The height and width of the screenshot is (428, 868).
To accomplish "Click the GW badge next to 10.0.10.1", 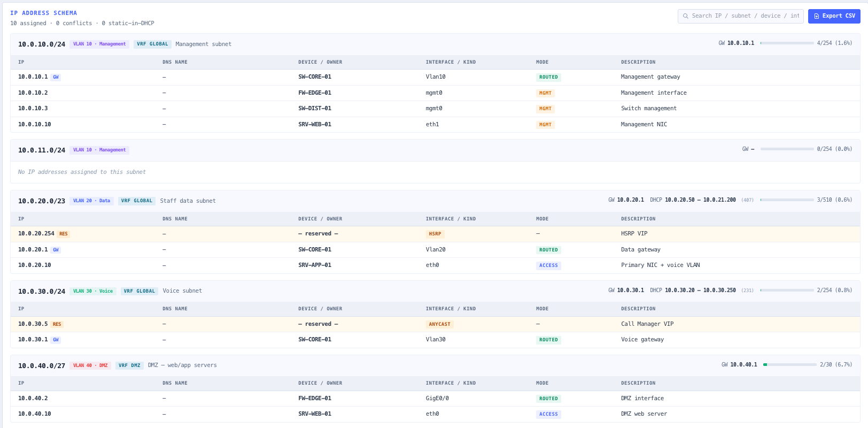I will 56,78.
